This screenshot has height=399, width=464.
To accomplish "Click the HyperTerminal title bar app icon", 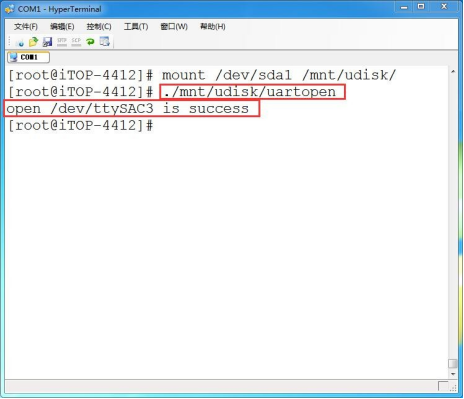I will tap(10, 9).
